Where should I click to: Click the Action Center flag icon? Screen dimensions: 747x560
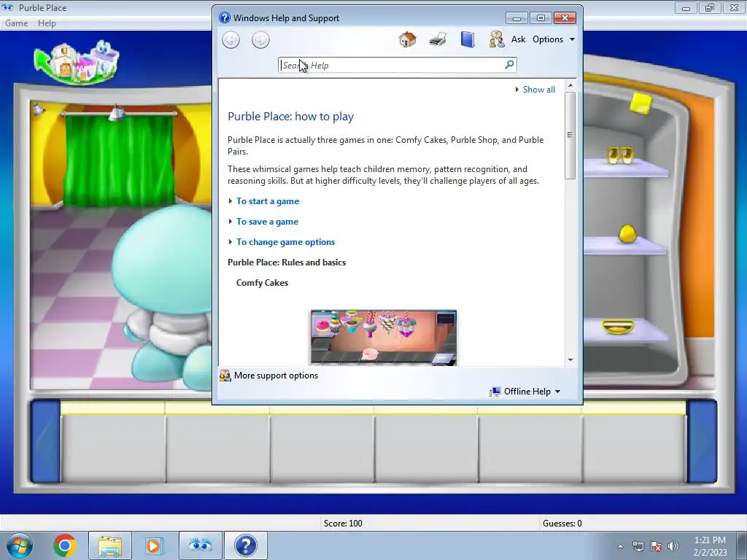[656, 546]
